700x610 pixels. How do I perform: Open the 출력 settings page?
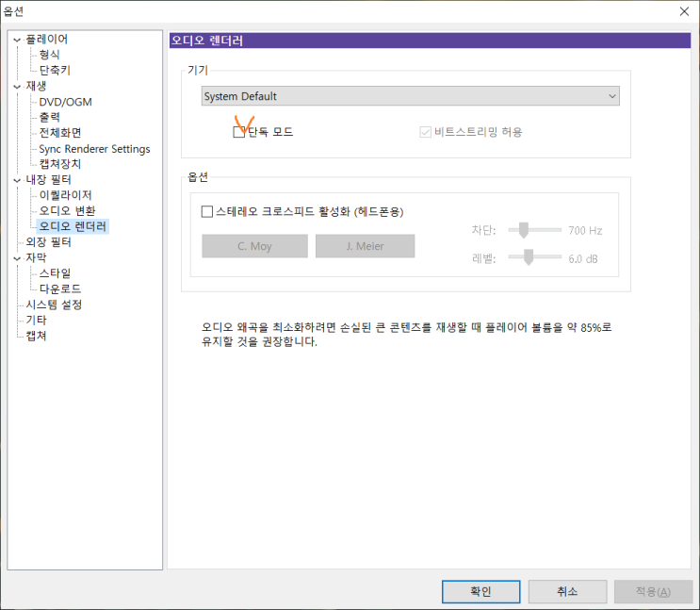(x=49, y=117)
